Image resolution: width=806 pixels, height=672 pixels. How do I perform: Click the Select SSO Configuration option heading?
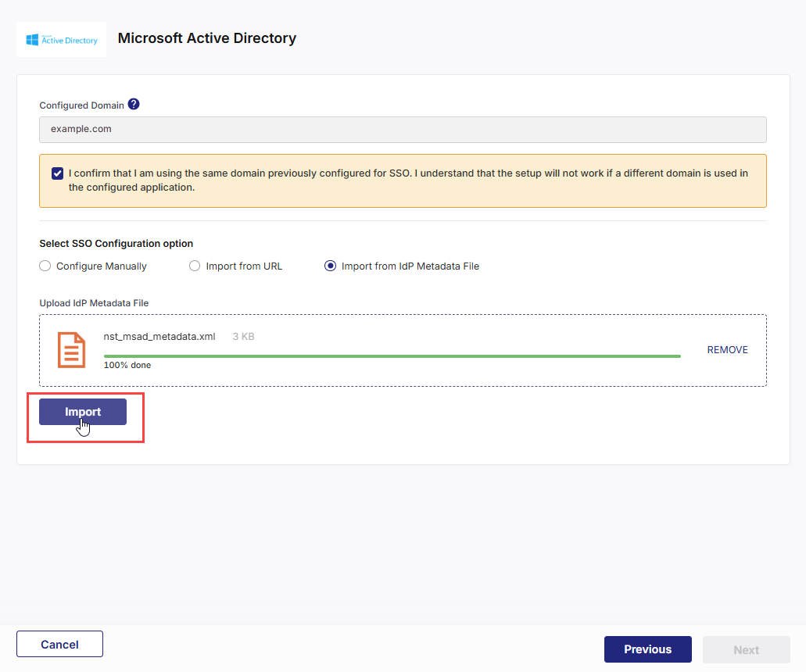click(x=116, y=243)
